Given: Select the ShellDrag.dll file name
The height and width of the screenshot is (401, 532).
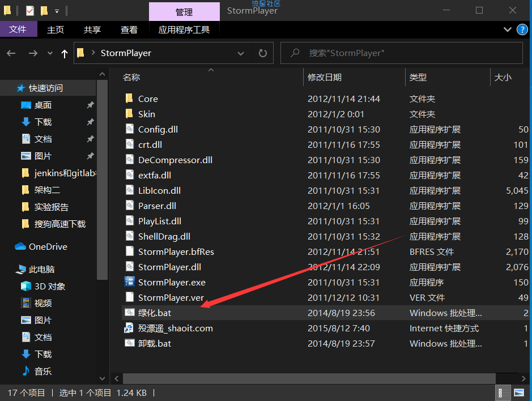Looking at the screenshot, I should coord(164,236).
